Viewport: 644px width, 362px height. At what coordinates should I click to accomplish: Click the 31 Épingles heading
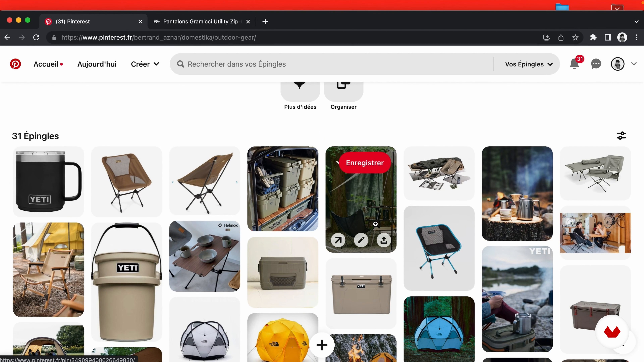[35, 136]
